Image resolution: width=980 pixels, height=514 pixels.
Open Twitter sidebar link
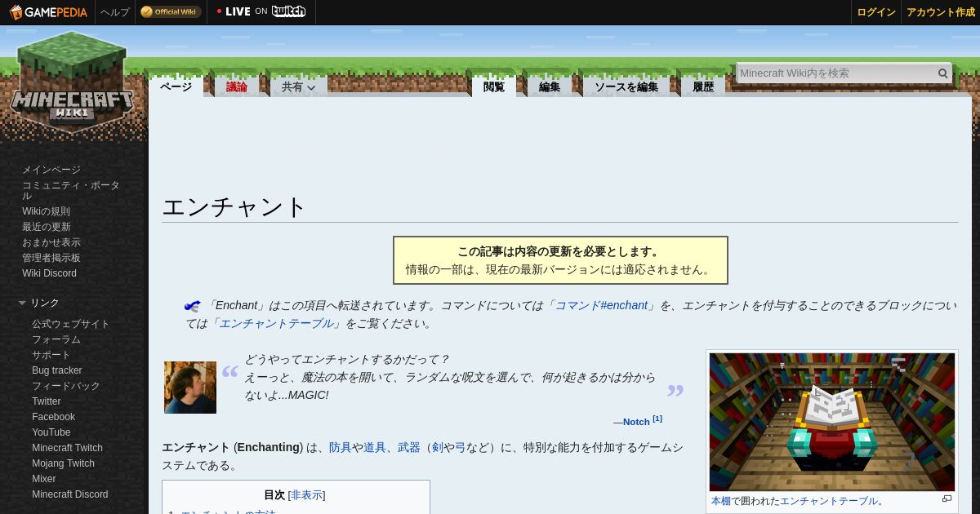tap(47, 401)
